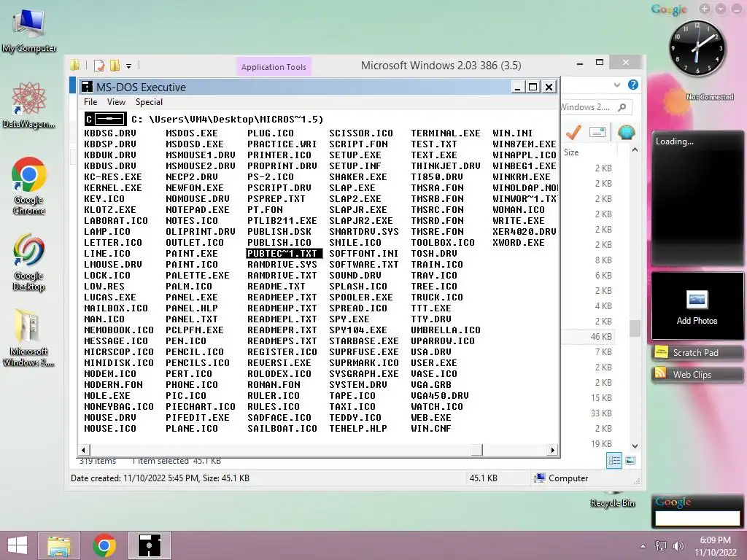This screenshot has height=560, width=747.
Task: Open Microsoft Windows 2 folder on desktop
Action: click(28, 338)
